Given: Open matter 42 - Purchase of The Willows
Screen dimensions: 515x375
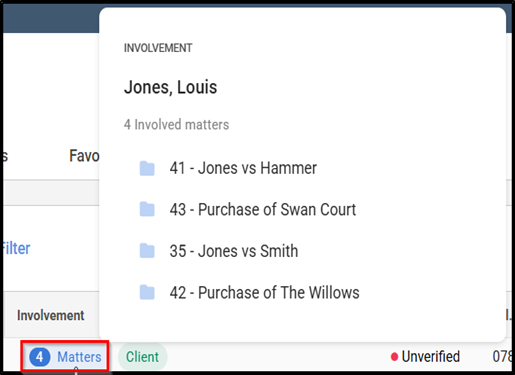Looking at the screenshot, I should tap(264, 292).
